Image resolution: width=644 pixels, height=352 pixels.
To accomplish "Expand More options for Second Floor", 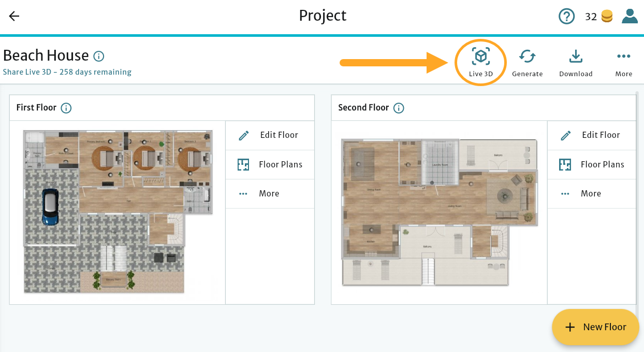I will (592, 194).
